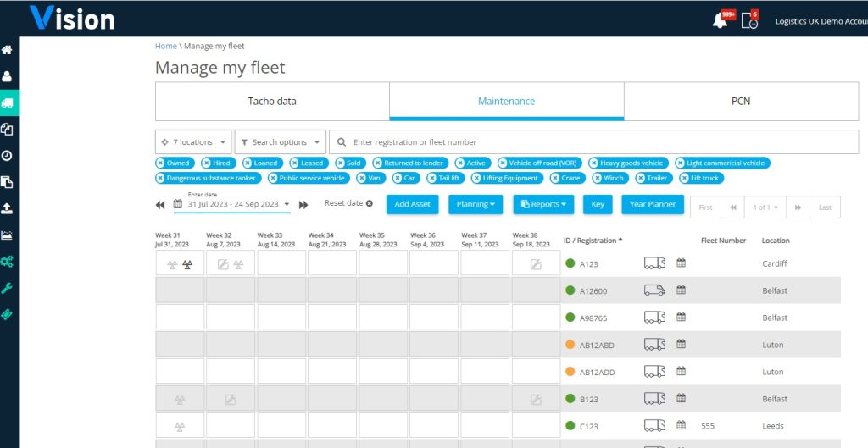Screen dimensions: 868x448
Task: Click the calendar icon for A123
Action: pos(681,263)
